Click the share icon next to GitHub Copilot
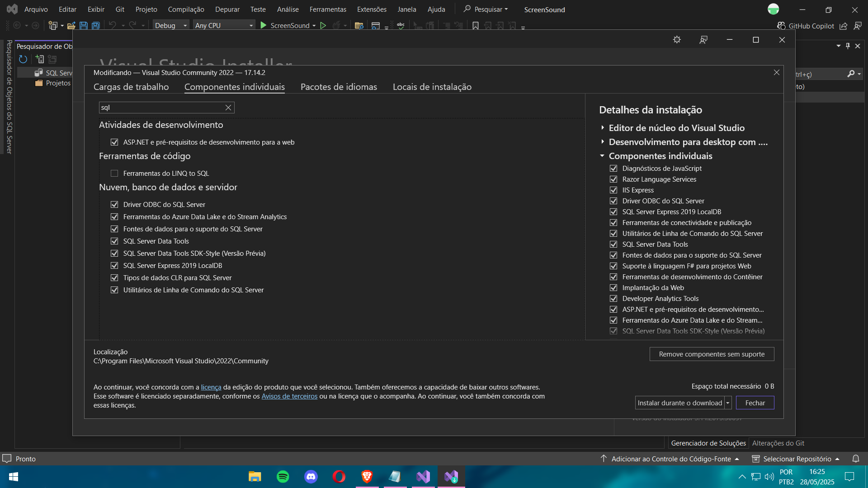The image size is (868, 488). click(844, 26)
